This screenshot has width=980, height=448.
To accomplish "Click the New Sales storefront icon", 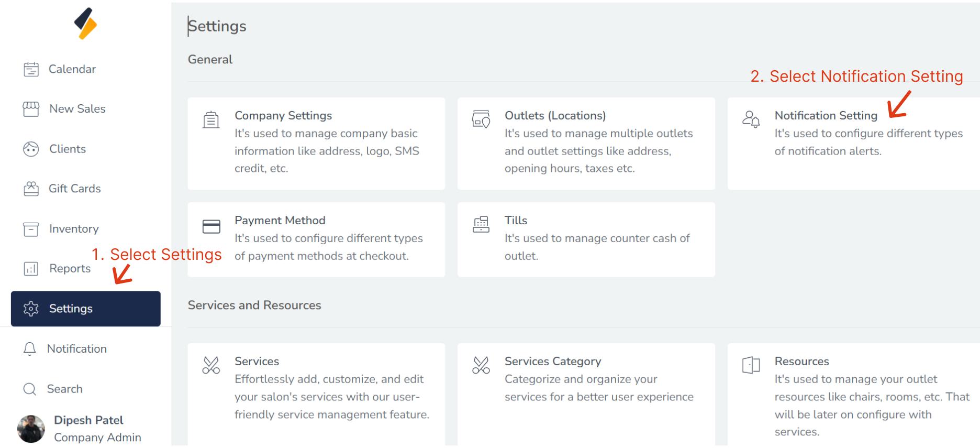I will point(31,109).
